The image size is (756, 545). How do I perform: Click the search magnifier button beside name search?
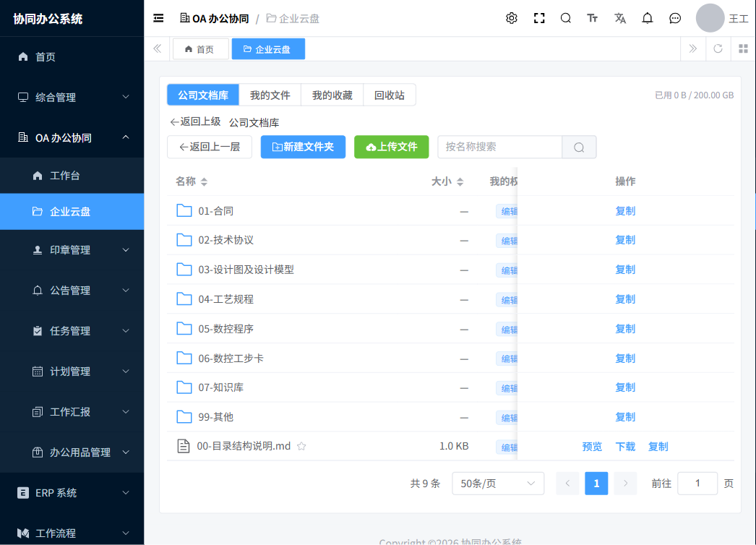[x=579, y=147]
